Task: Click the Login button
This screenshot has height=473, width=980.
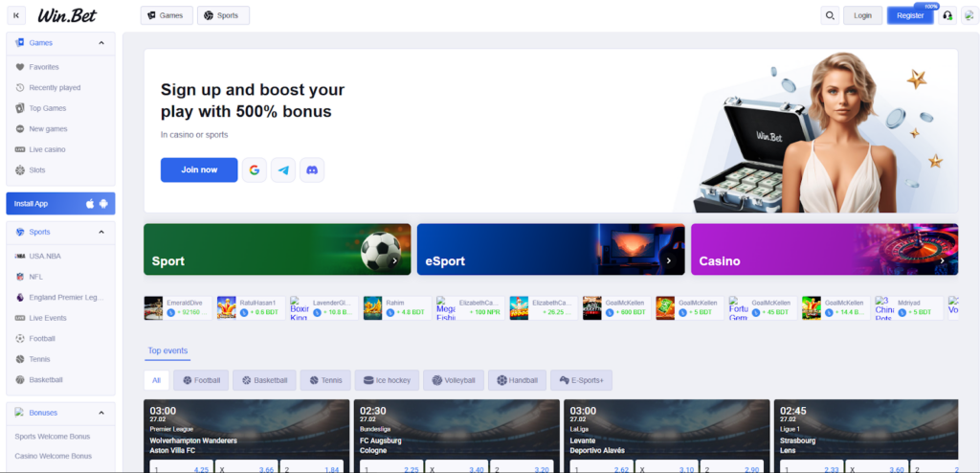Action: [862, 15]
